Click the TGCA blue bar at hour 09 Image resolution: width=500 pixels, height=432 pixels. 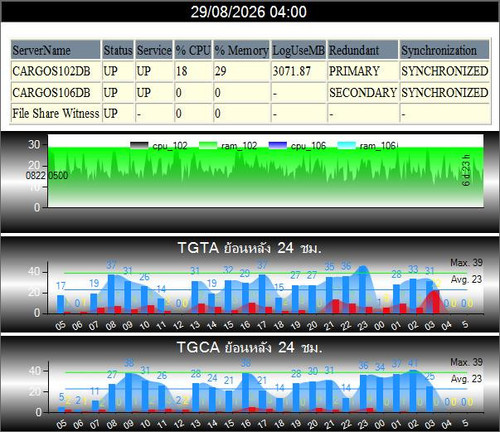pos(129,392)
